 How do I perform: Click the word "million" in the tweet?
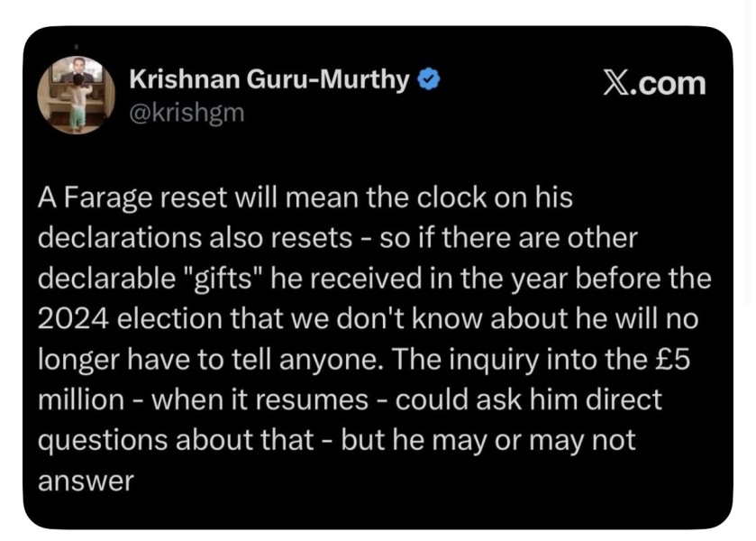81,400
